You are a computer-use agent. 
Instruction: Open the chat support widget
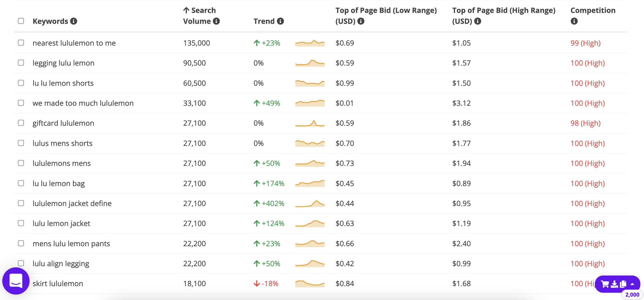pos(16,280)
